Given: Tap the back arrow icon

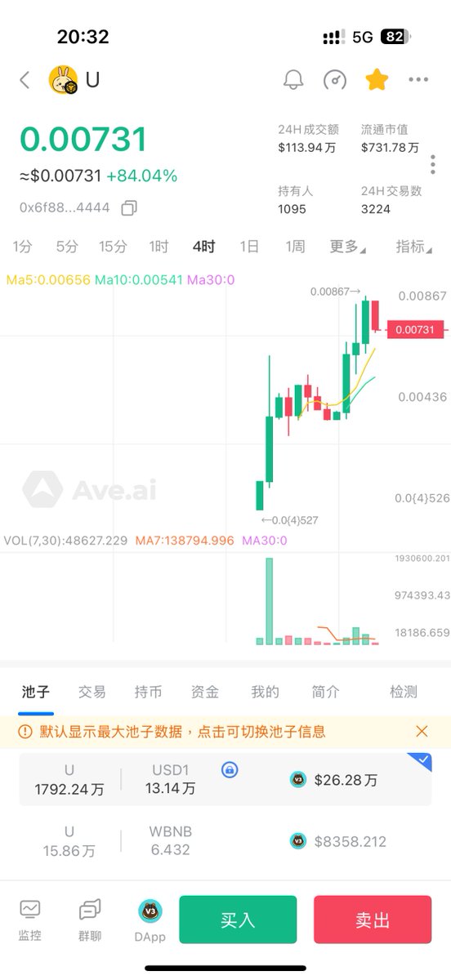Looking at the screenshot, I should (25, 80).
